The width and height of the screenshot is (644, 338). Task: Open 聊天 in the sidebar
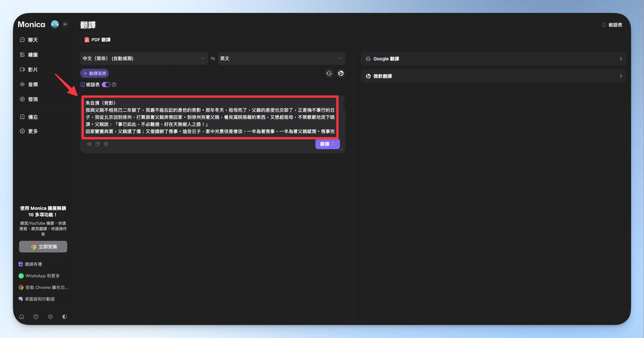coord(33,40)
